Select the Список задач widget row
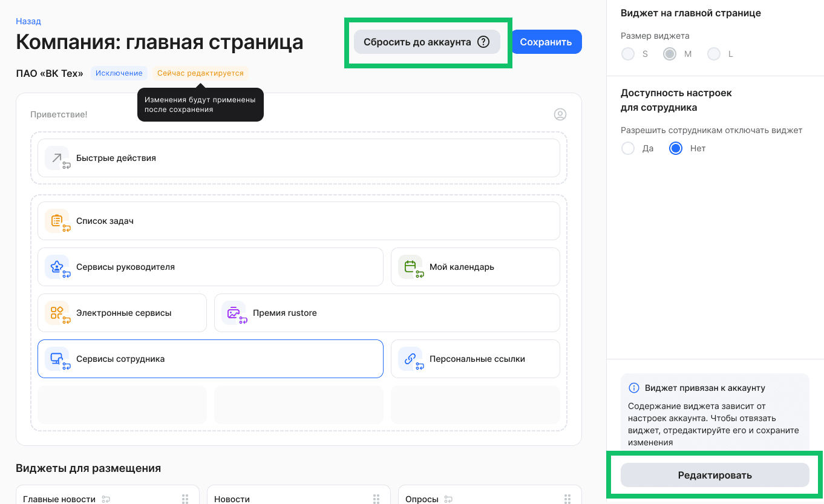Image resolution: width=824 pixels, height=504 pixels. [x=299, y=221]
